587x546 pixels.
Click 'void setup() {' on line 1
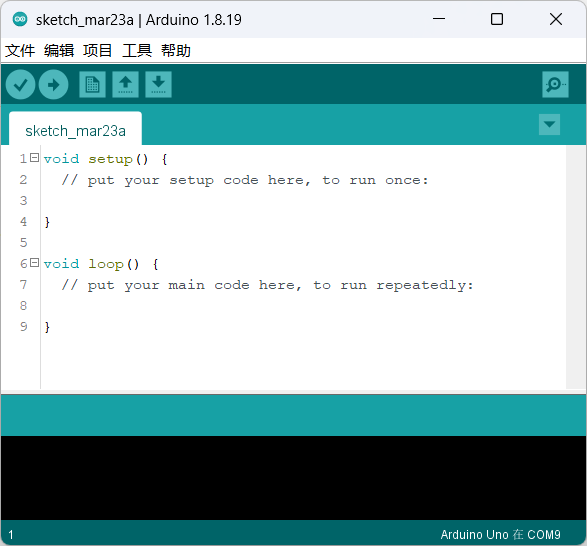pyautogui.click(x=106, y=159)
